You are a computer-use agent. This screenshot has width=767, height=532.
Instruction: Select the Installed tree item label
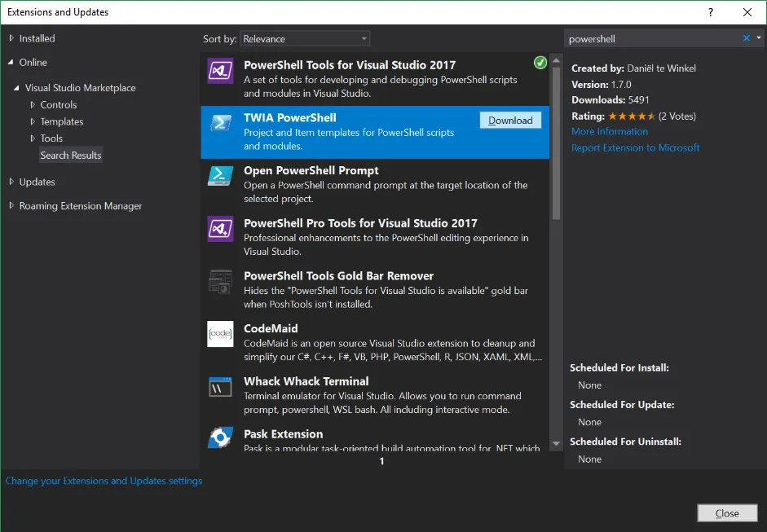(37, 38)
